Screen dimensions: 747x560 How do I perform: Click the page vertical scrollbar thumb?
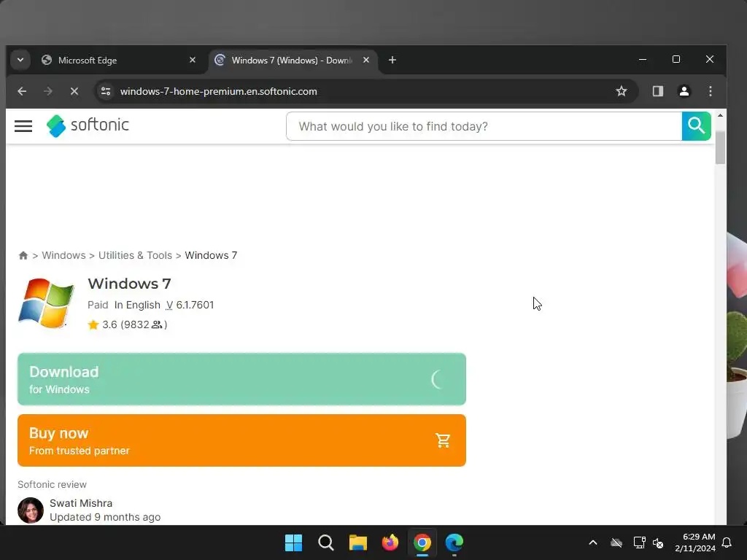(x=720, y=147)
